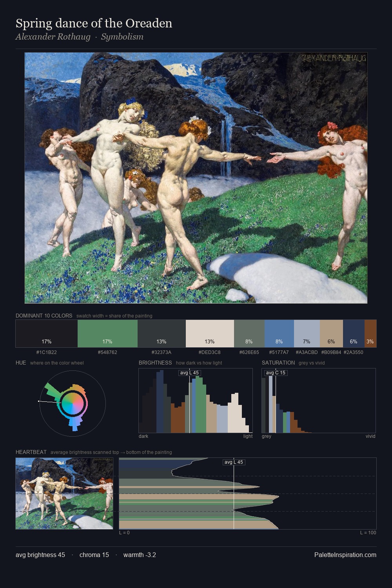The width and height of the screenshot is (392, 588).
Task: Click the BRIGHTNESS section heading
Action: [x=155, y=363]
